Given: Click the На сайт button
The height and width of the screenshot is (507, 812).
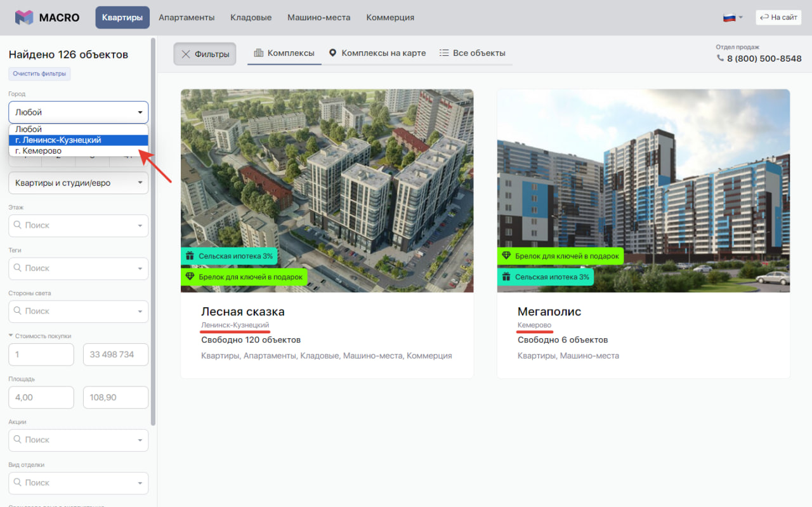Looking at the screenshot, I should [x=778, y=18].
